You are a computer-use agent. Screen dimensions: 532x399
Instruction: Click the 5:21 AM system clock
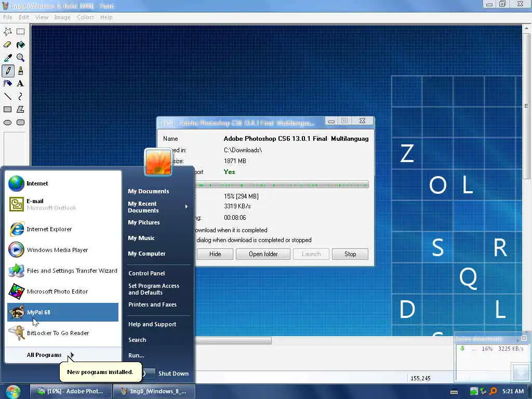[x=513, y=391]
